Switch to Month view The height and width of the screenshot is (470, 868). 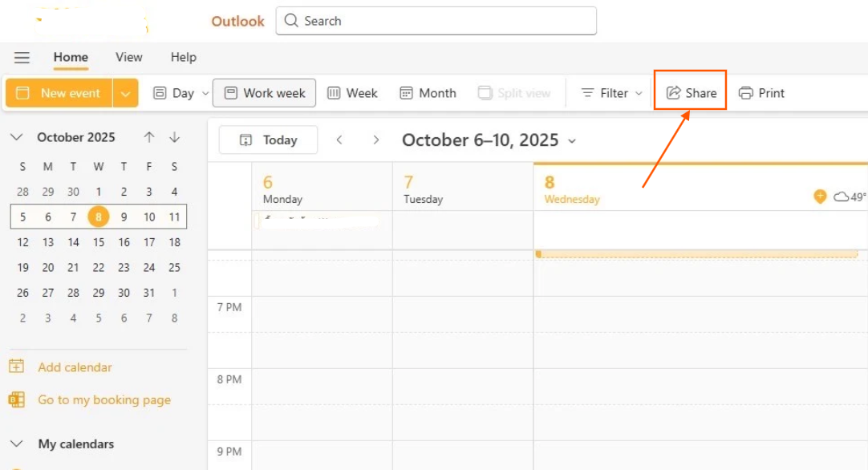point(428,93)
